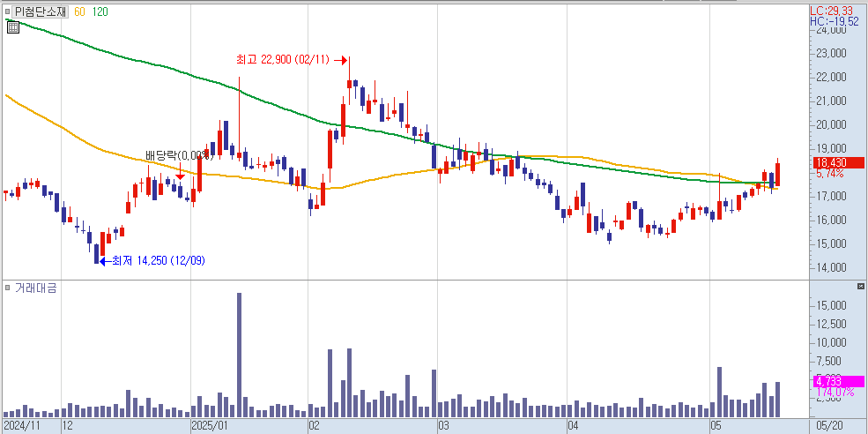This screenshot has height=434, width=868.
Task: Click the 14,000 price axis label
Action: tap(831, 267)
